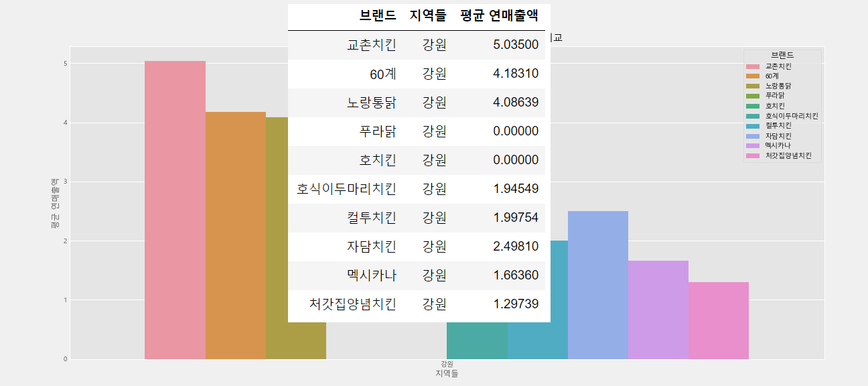The image size is (868, 386).
Task: Click the y-axis tick label 5
Action: [x=66, y=64]
